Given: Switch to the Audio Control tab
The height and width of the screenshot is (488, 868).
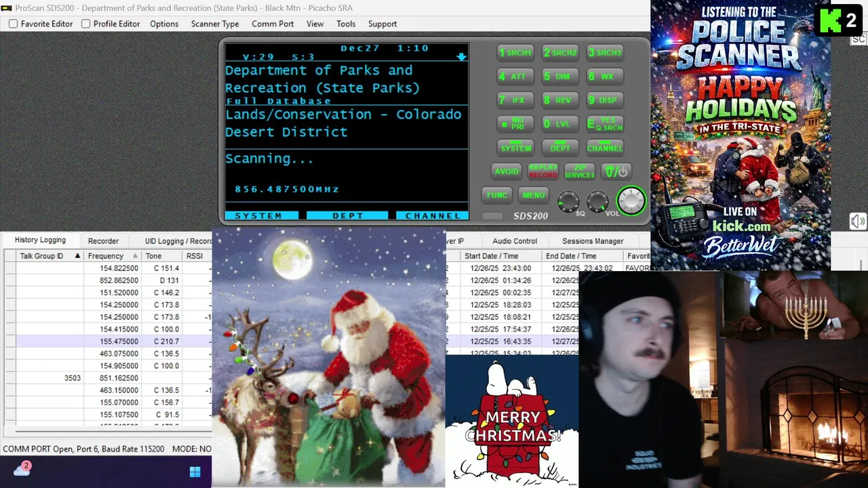Looking at the screenshot, I should pos(515,241).
